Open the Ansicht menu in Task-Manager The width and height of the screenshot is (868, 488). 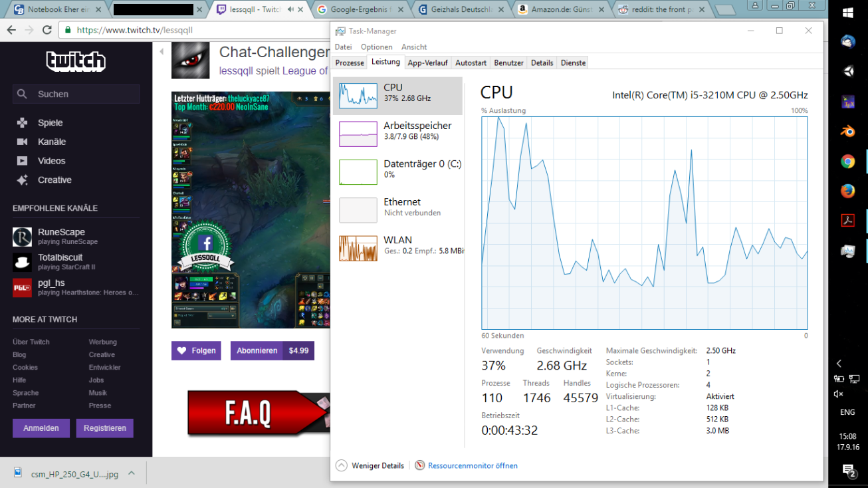pos(414,47)
